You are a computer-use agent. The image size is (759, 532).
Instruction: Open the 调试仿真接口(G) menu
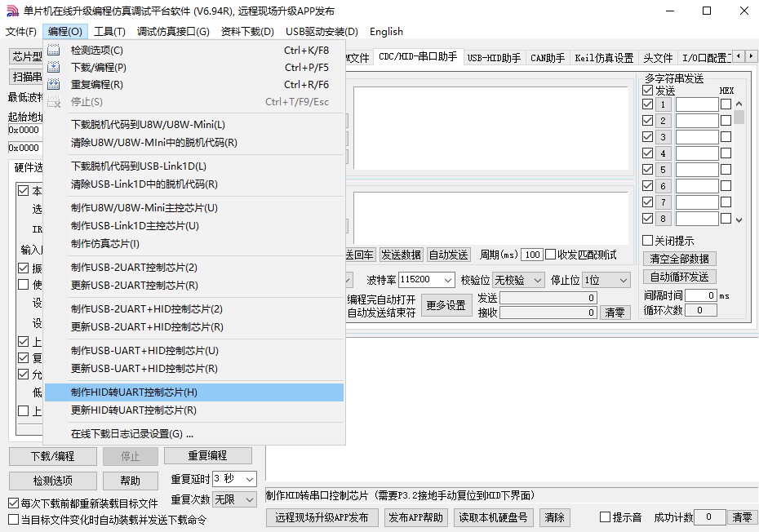[x=173, y=32]
